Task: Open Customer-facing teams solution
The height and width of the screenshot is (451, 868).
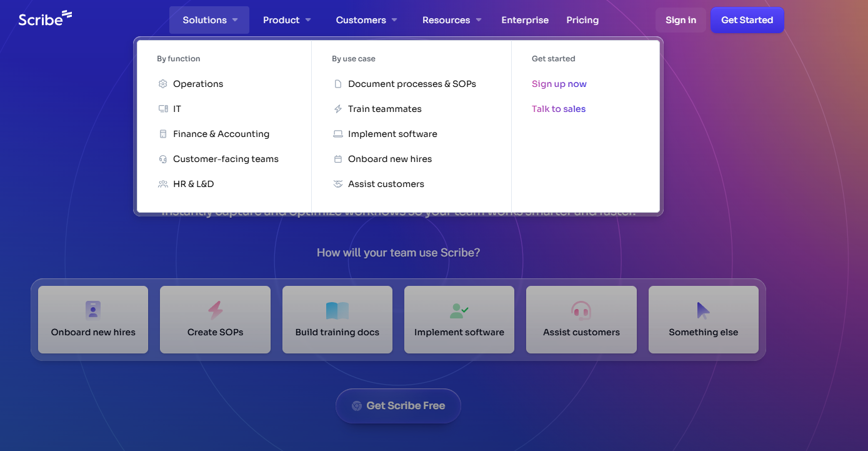Action: click(x=226, y=159)
